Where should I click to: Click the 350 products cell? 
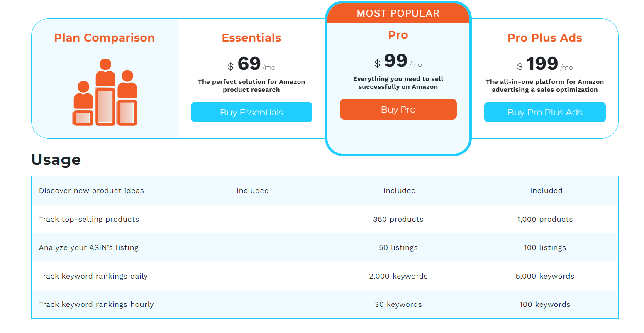(398, 219)
